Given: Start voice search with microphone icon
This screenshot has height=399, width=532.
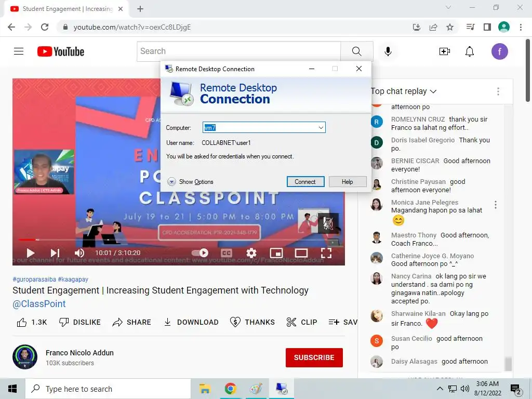Looking at the screenshot, I should pyautogui.click(x=388, y=51).
